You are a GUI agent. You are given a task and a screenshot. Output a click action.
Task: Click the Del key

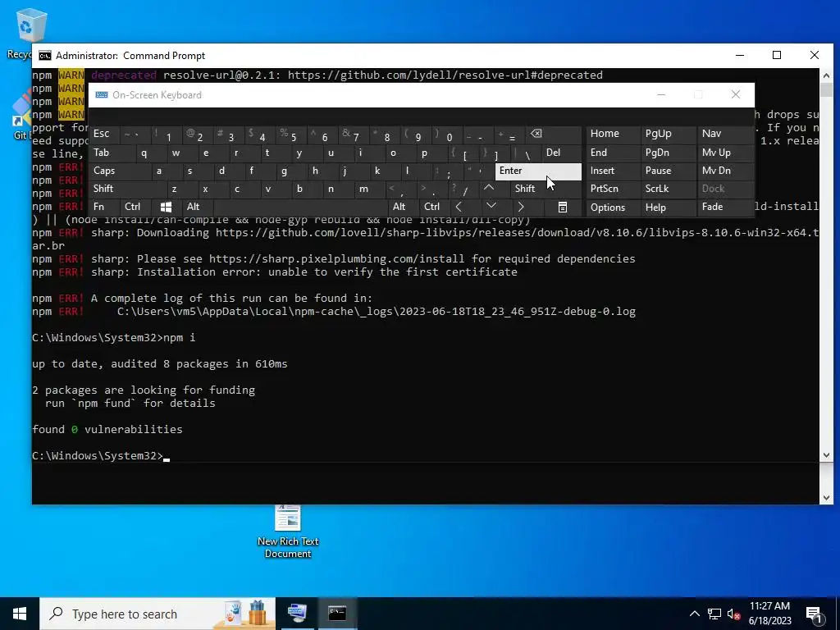tap(561, 153)
